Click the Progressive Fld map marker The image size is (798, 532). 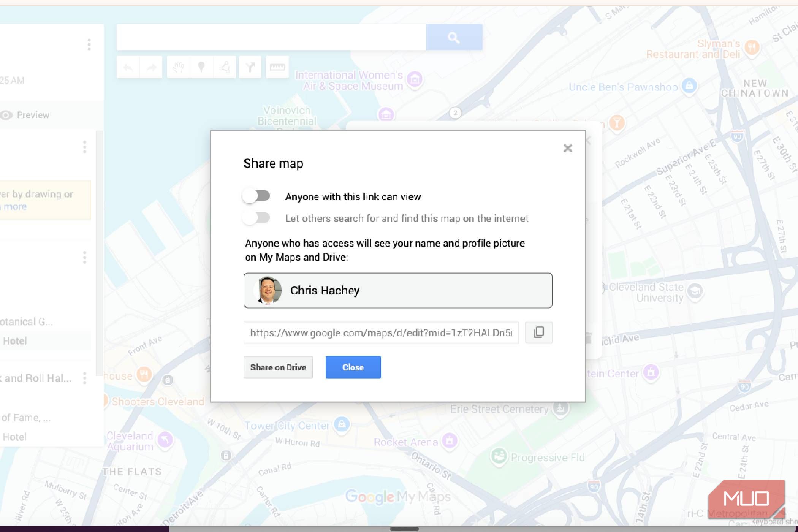[x=499, y=456]
